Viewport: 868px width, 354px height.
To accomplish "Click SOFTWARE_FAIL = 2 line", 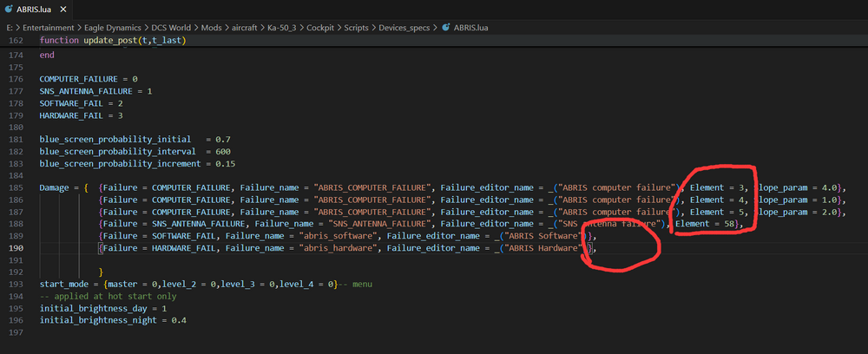I will [81, 103].
